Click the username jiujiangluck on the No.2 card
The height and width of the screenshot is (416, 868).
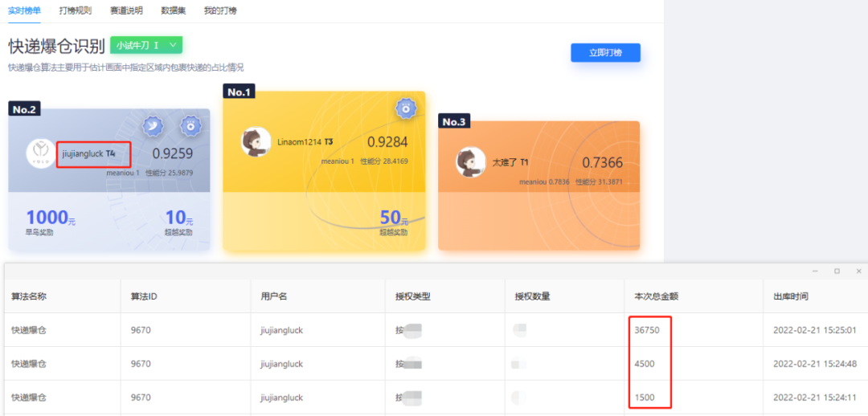coord(83,153)
